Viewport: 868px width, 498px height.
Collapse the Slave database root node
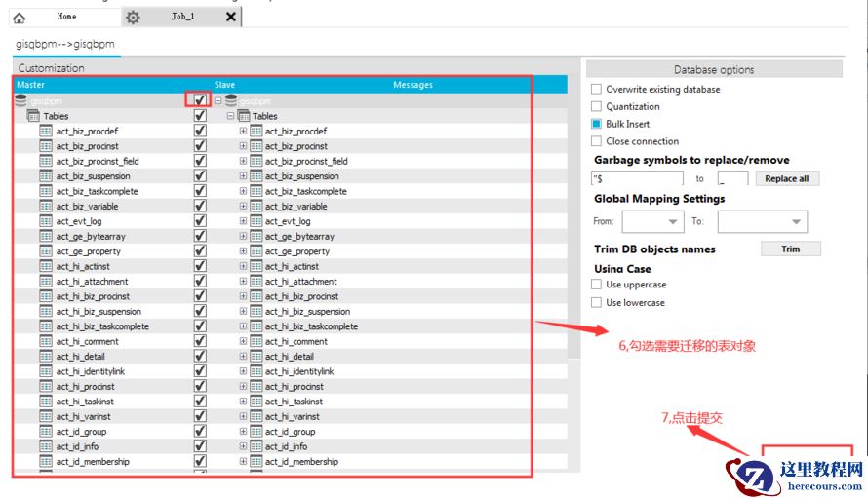(218, 100)
